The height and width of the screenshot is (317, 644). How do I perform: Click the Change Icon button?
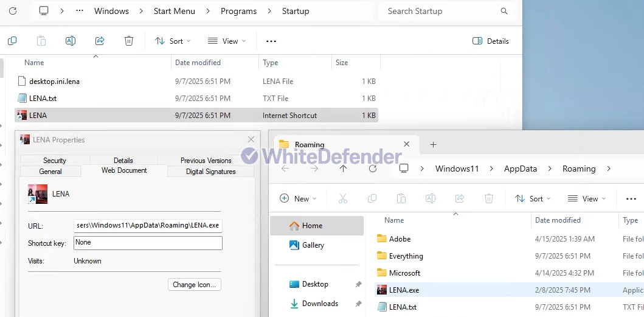pyautogui.click(x=195, y=284)
